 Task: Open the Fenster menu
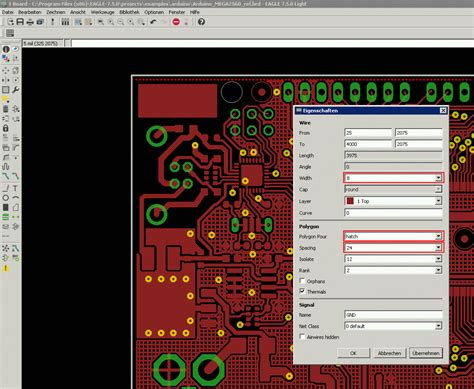[177, 12]
